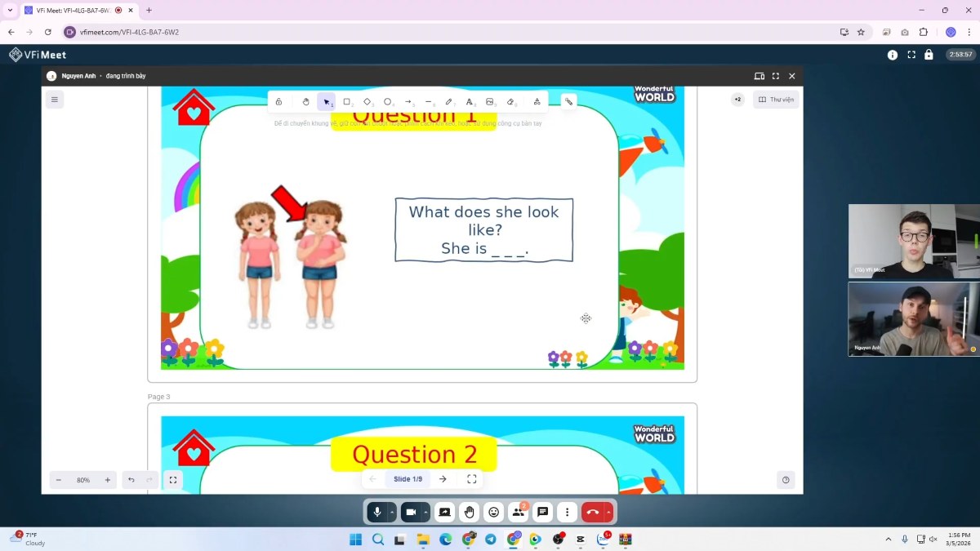Select the Pencil draw tool

point(449,102)
